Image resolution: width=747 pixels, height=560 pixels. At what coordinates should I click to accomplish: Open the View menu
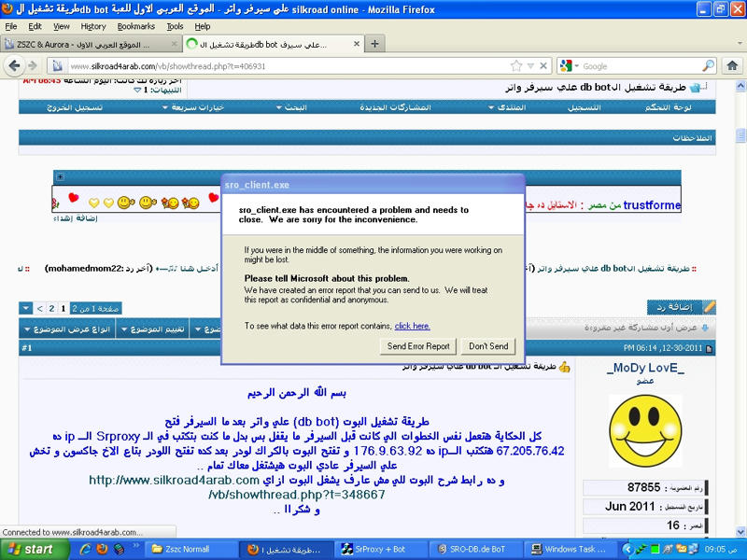61,26
